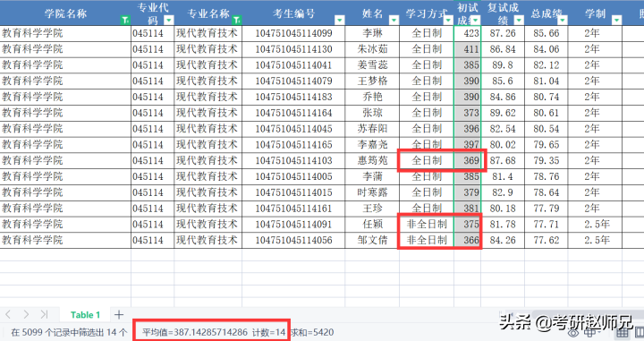This screenshot has height=341, width=644.
Task: Select 2.5年 cell in 邹文倩 row
Action: pos(595,241)
